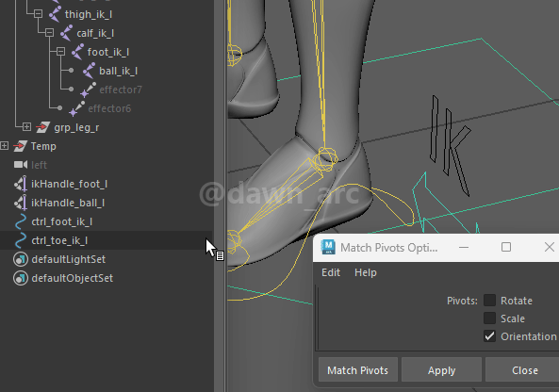
Task: Click the ikHandle_foot_l icon
Action: click(x=21, y=184)
